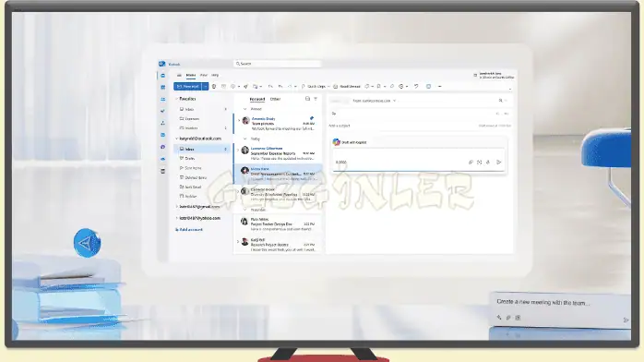Click the filter icon above message list
The image size is (644, 362).
click(x=316, y=99)
